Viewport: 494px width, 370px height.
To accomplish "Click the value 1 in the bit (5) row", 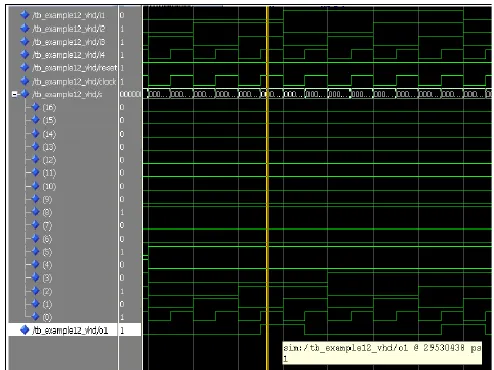I will pos(122,252).
